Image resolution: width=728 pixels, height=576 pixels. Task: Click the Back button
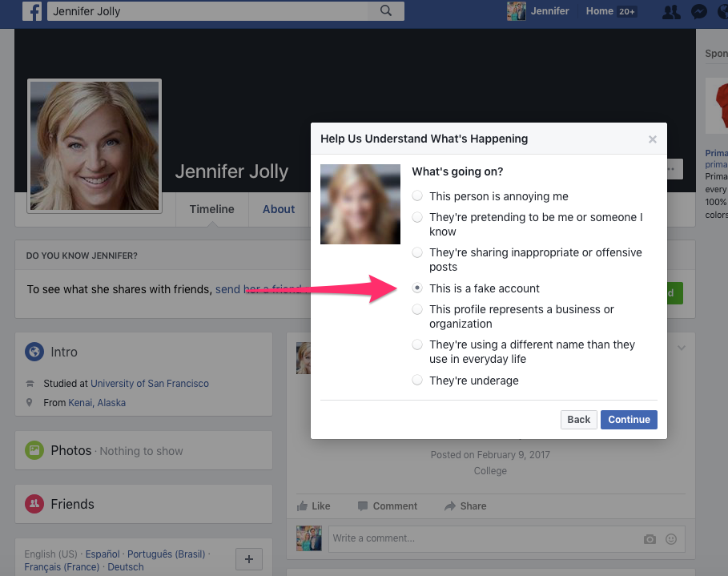pyautogui.click(x=578, y=420)
